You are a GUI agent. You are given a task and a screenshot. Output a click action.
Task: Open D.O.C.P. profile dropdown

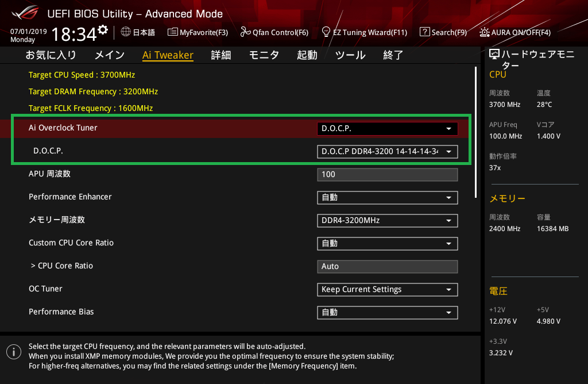pos(388,152)
